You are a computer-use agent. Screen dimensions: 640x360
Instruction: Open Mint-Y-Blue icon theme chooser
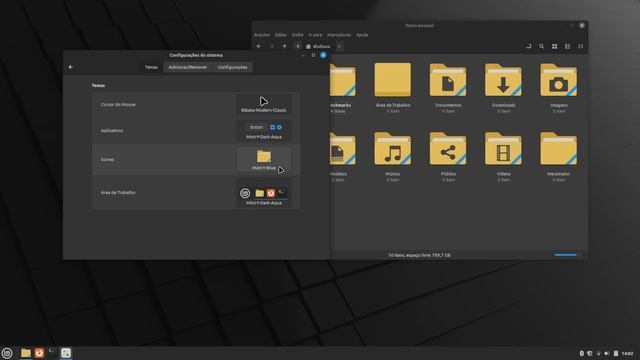click(x=264, y=160)
